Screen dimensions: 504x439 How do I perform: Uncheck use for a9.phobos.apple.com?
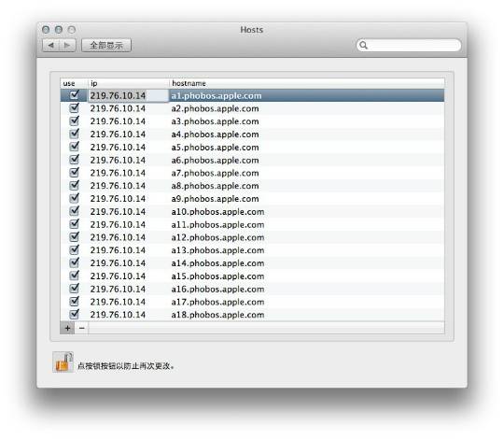[x=75, y=198]
